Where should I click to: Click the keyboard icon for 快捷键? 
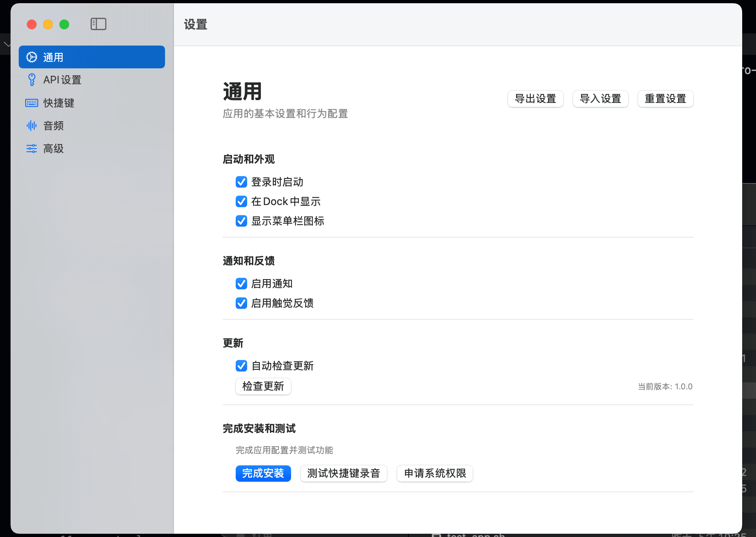32,103
